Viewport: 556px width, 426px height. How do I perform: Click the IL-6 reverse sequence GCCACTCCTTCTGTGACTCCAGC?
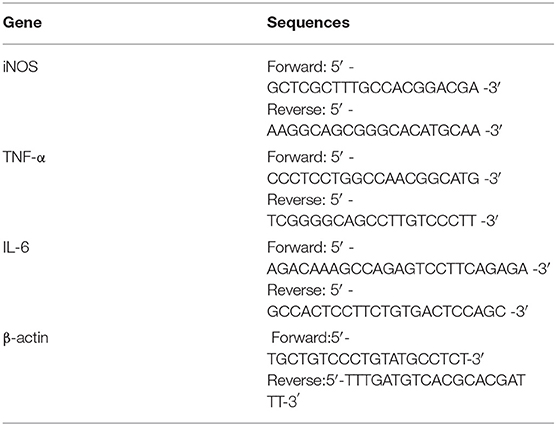click(386, 312)
